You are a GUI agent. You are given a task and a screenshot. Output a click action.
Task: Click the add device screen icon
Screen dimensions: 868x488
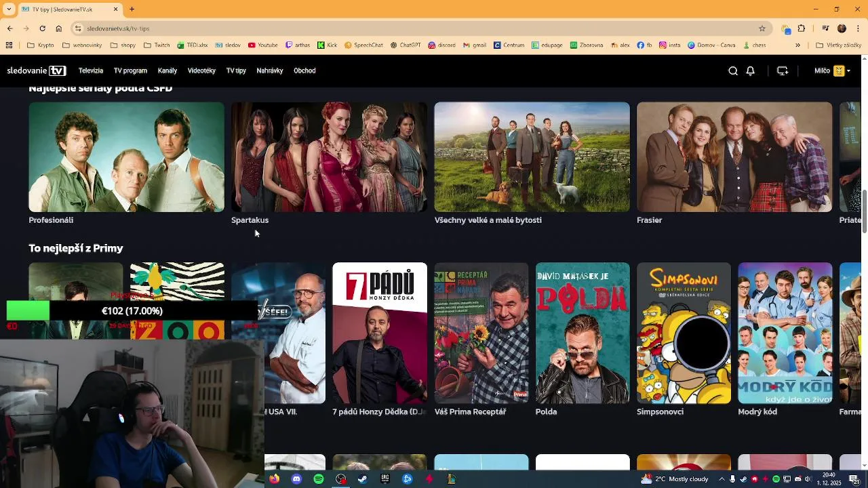click(783, 70)
